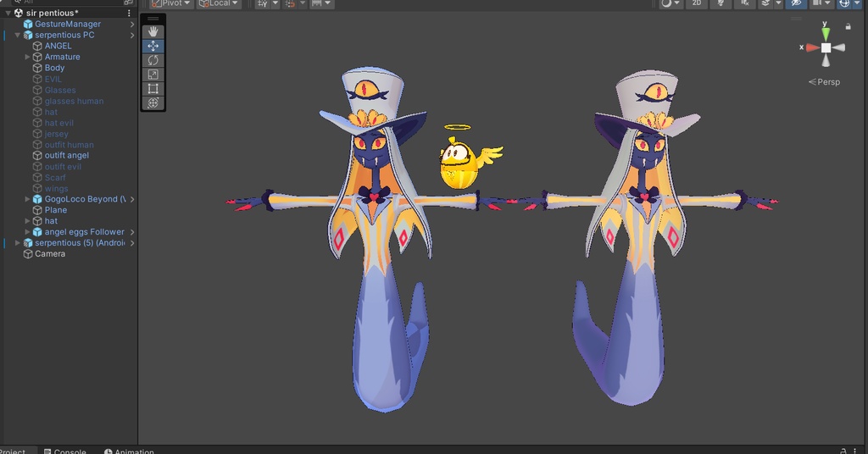Select the combined Transform tool

point(153,102)
